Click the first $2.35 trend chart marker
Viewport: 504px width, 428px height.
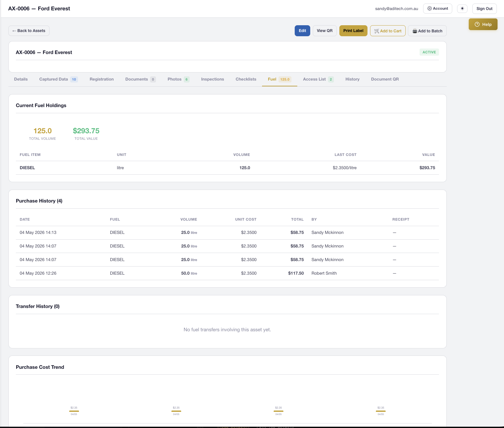tap(74, 411)
